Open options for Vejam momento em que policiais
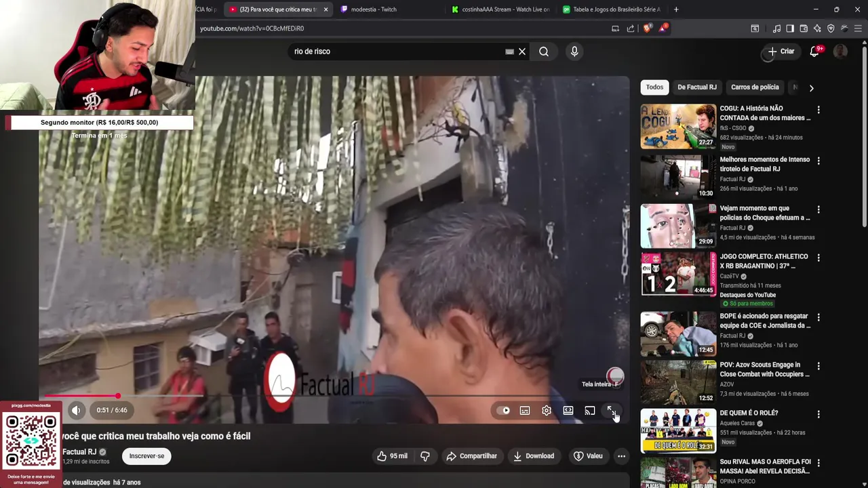 [x=818, y=209]
